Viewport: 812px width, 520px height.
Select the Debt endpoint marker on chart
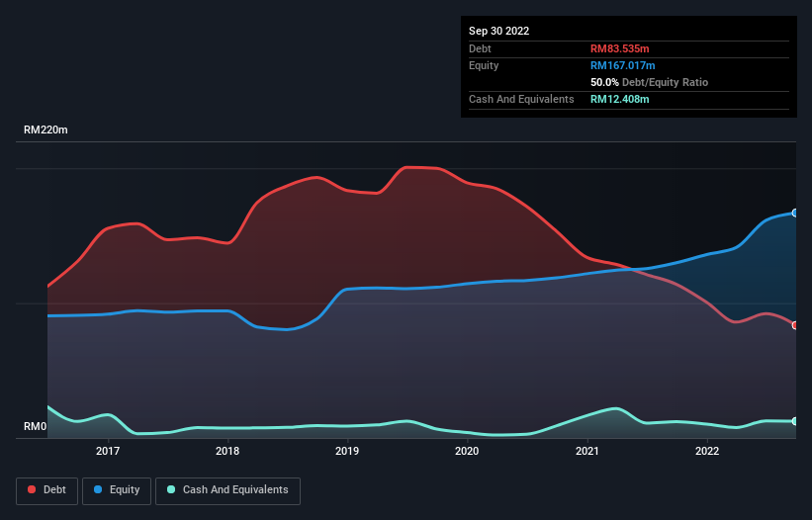pyautogui.click(x=795, y=325)
